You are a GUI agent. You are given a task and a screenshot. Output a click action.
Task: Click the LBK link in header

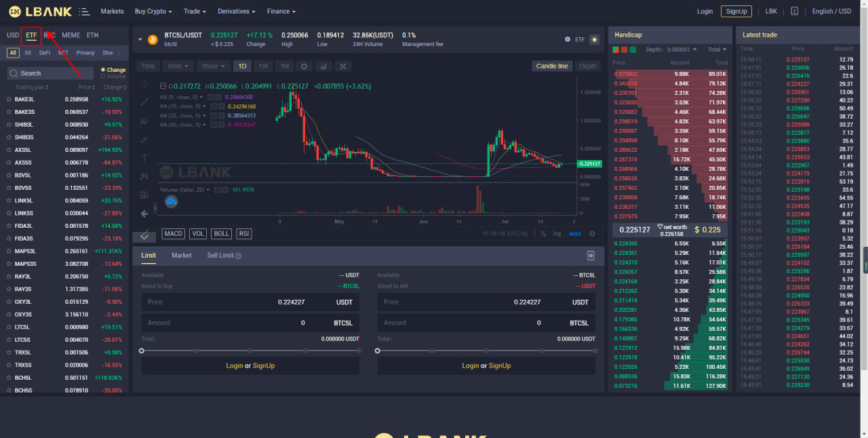771,12
